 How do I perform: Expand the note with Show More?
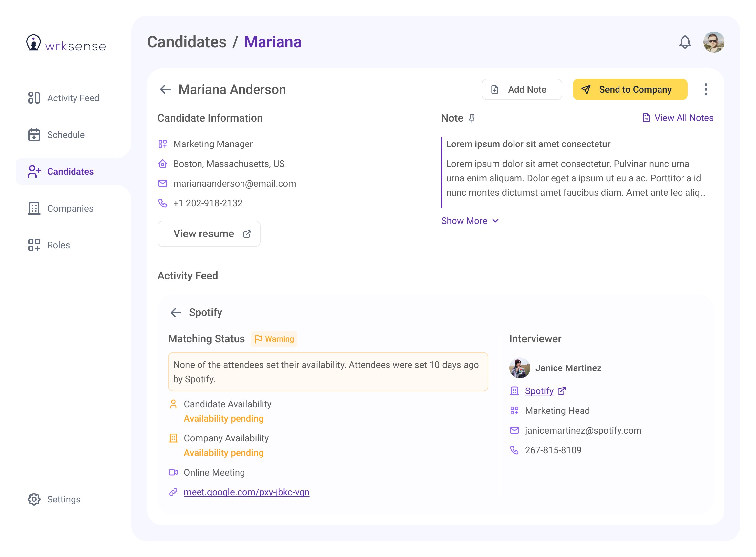464,221
